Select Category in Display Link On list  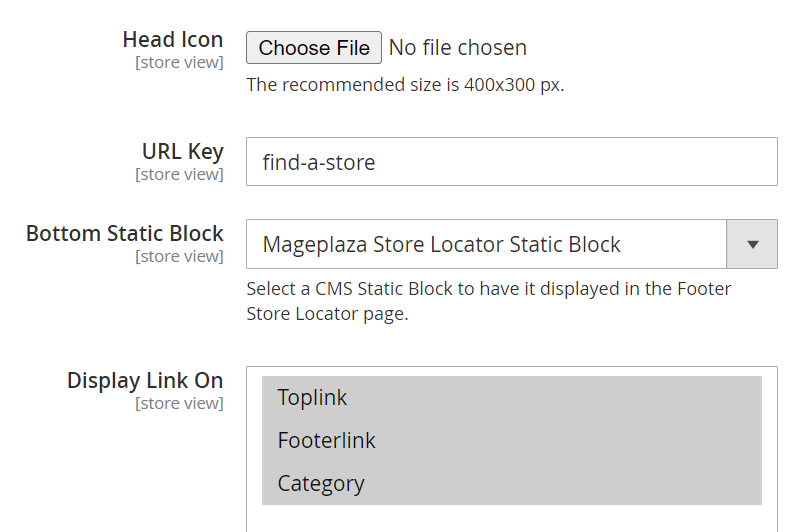tap(321, 483)
